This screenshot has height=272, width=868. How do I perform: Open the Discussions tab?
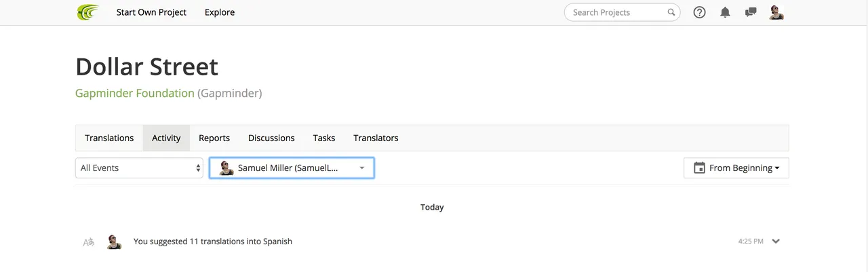pos(271,138)
